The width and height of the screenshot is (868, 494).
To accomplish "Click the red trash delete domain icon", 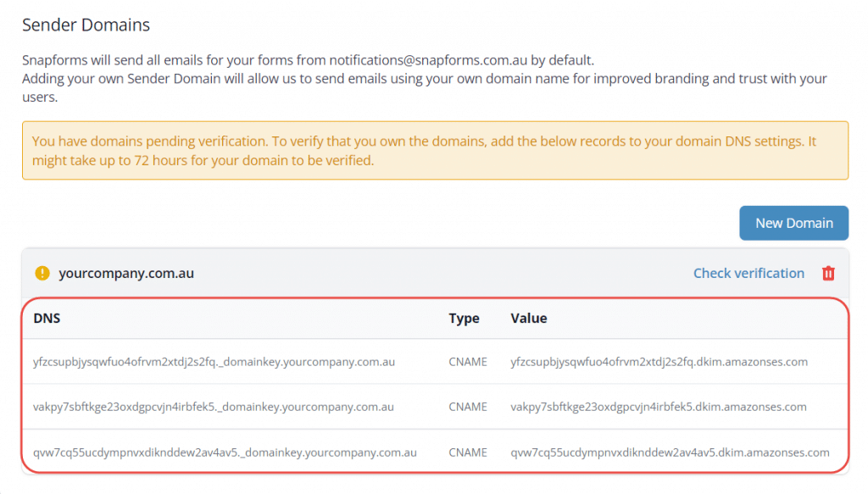I will click(828, 273).
